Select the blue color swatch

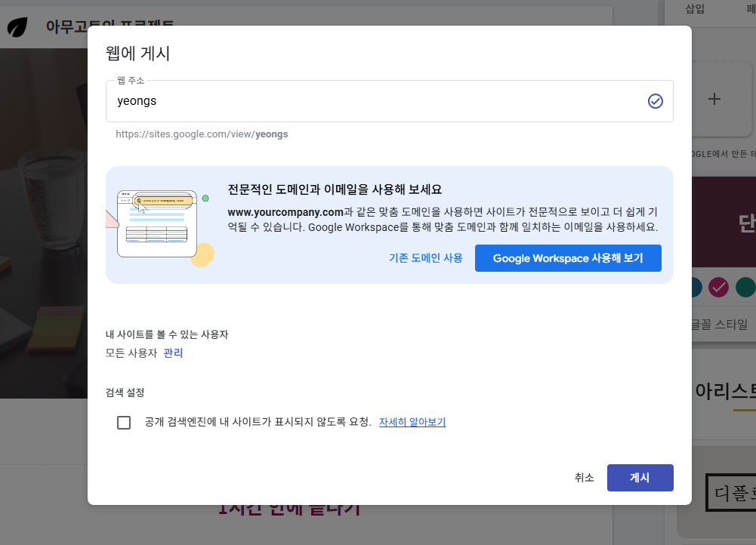(x=696, y=287)
